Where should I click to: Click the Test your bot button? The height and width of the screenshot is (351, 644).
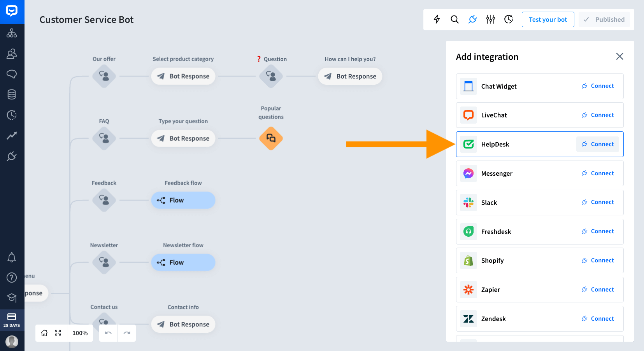[548, 19]
